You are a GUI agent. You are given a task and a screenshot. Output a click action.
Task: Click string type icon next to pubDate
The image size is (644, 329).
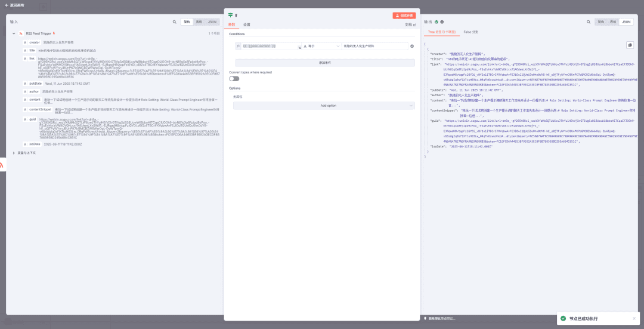pyautogui.click(x=25, y=83)
